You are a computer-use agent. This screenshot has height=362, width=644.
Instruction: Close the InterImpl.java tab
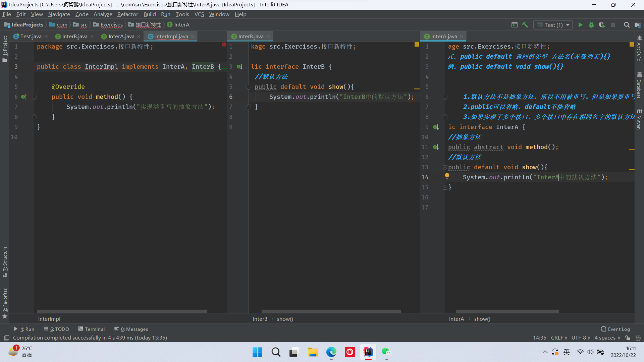(193, 36)
